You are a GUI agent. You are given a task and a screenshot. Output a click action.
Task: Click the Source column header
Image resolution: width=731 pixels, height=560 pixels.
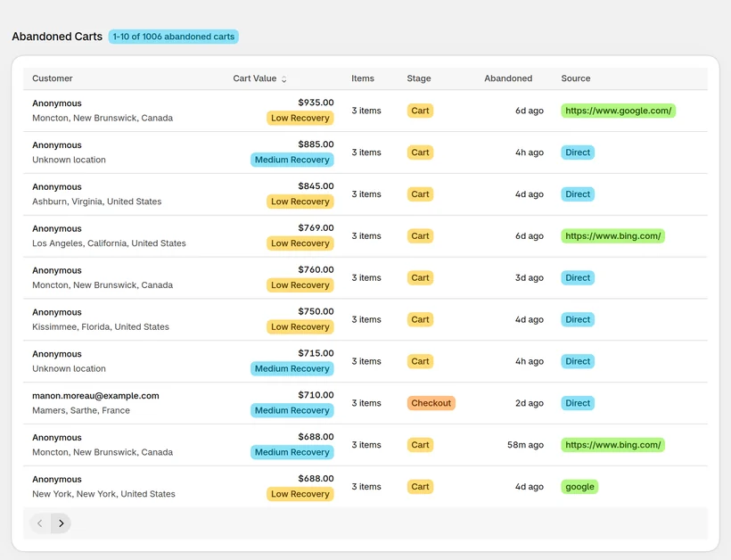pos(575,78)
